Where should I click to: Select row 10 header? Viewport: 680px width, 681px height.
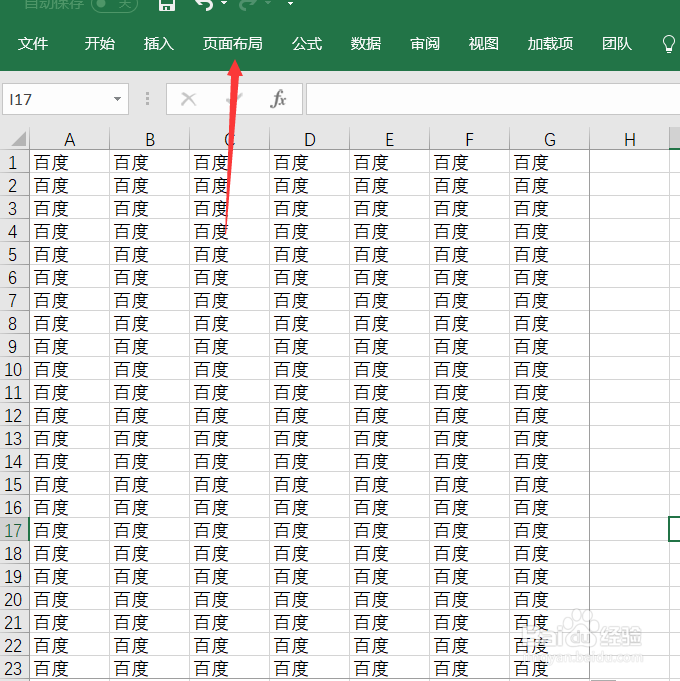point(14,370)
